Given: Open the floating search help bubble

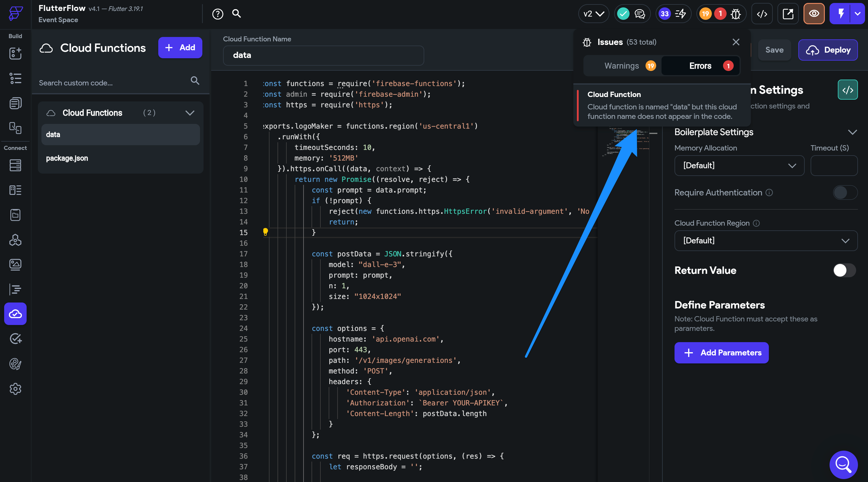Looking at the screenshot, I should tap(843, 465).
